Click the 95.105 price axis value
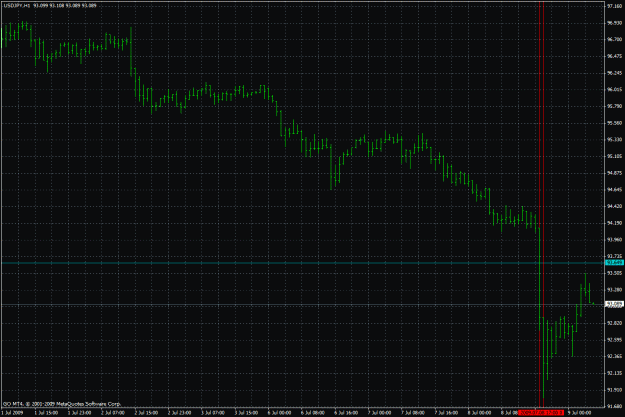Image resolution: width=625 pixels, height=417 pixels. point(614,156)
